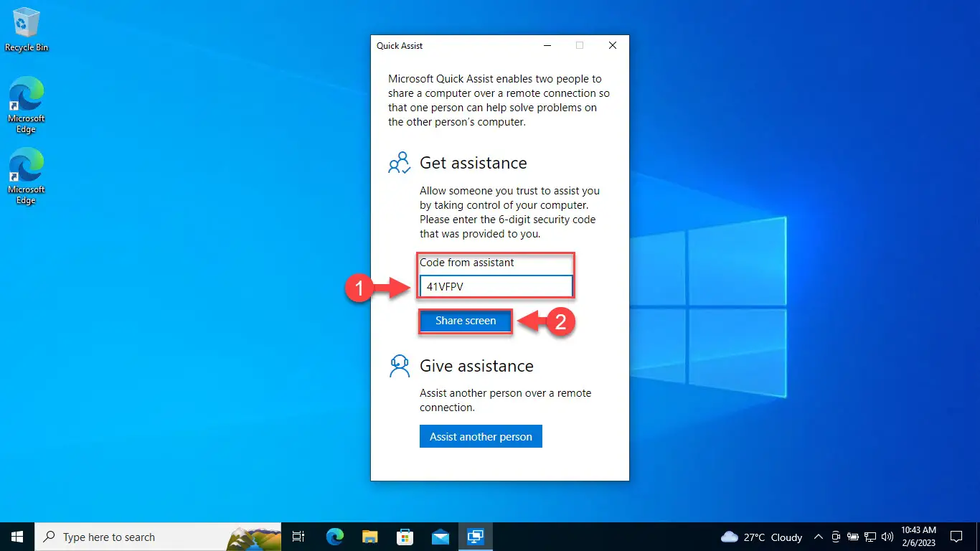Open the network icon in the system tray
Image resolution: width=980 pixels, height=551 pixels.
tap(870, 537)
